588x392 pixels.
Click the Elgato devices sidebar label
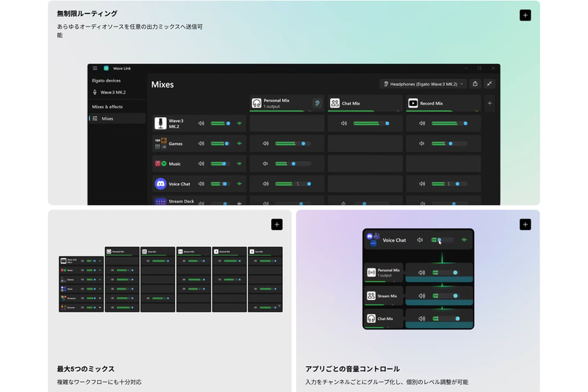[x=107, y=81]
